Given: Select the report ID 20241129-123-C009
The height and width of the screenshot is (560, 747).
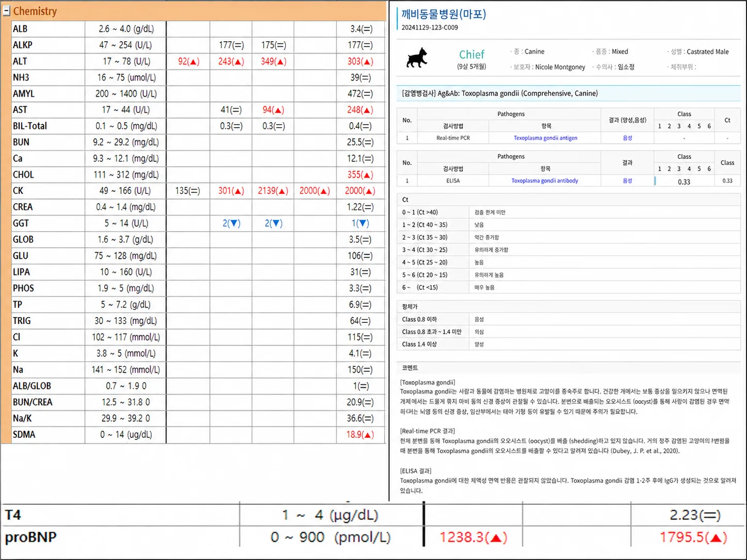Looking at the screenshot, I should coord(430,27).
